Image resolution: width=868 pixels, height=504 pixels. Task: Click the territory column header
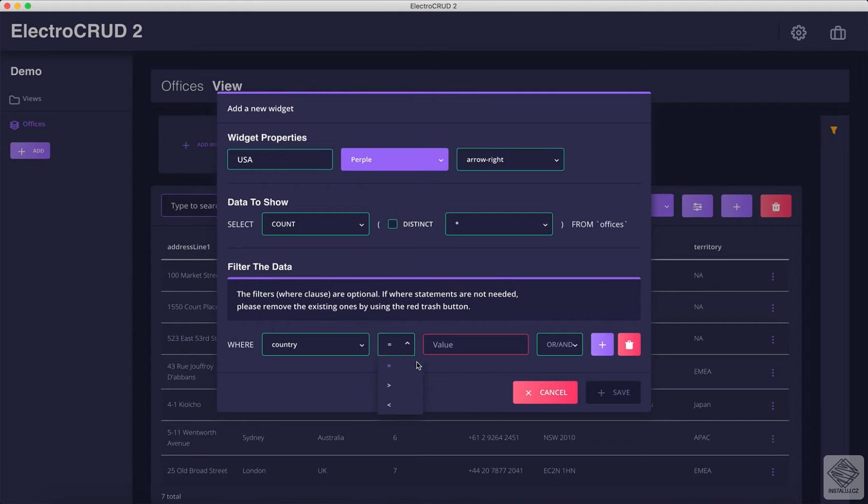pyautogui.click(x=707, y=247)
